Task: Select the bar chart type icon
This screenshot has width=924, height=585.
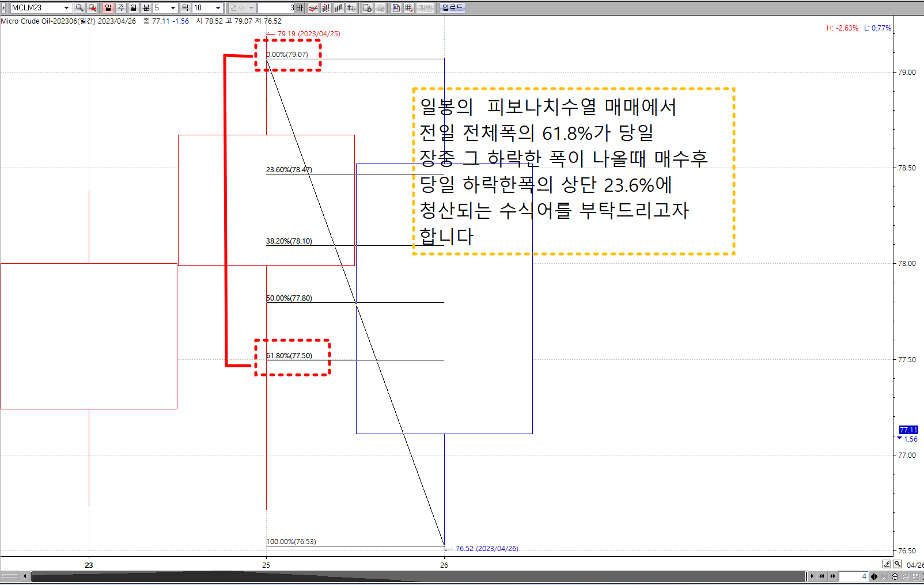Action: point(339,7)
